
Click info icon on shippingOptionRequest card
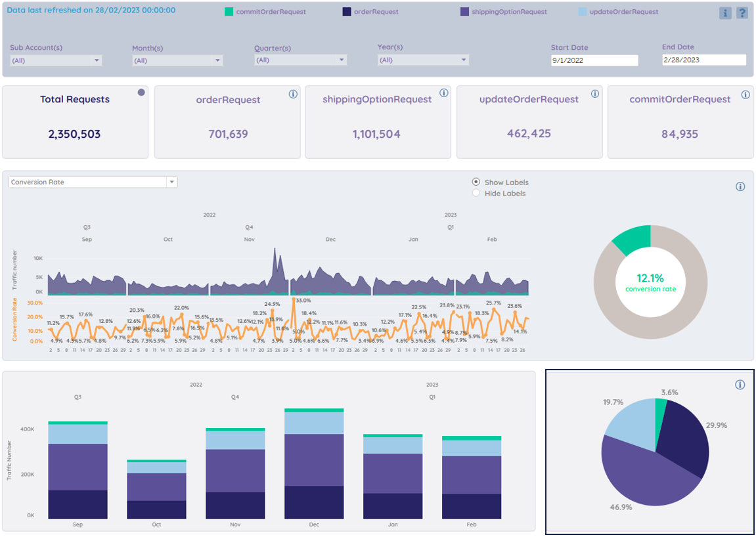click(x=443, y=93)
